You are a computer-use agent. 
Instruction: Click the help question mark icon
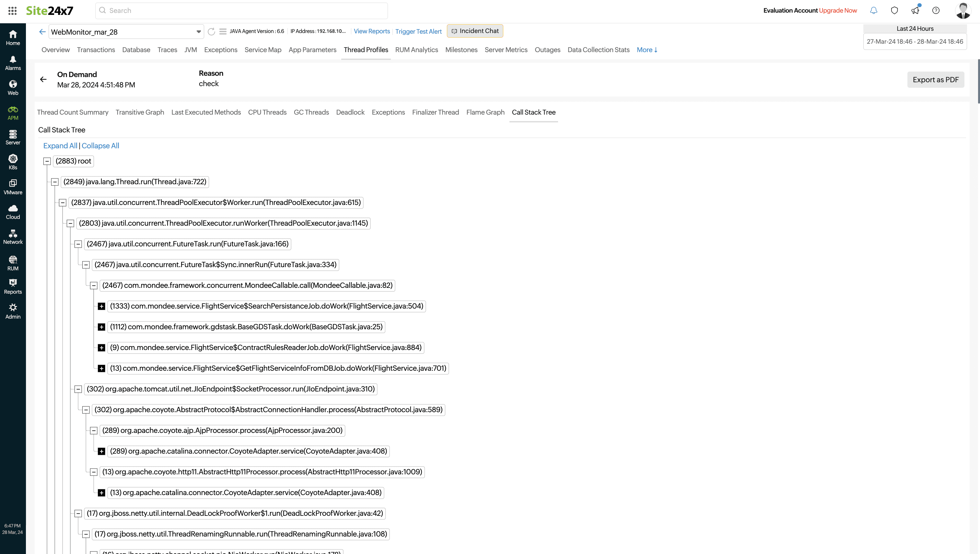[936, 11]
